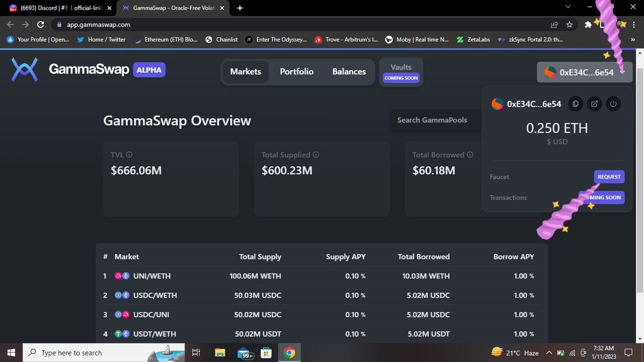Open the Chainlist bookmark

(222, 39)
